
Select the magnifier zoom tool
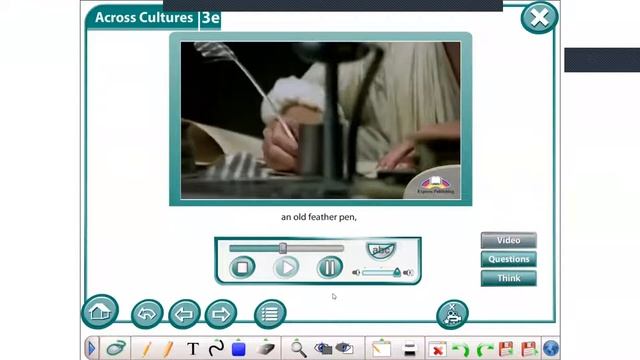click(298, 349)
